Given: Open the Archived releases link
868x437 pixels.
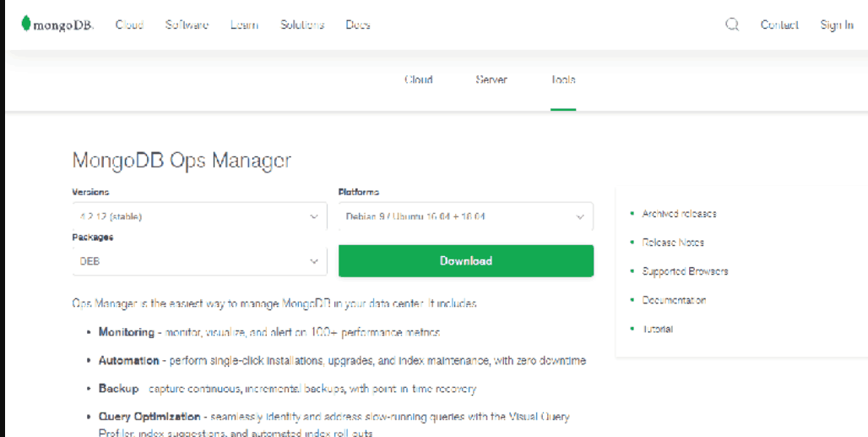Looking at the screenshot, I should pyautogui.click(x=679, y=214).
